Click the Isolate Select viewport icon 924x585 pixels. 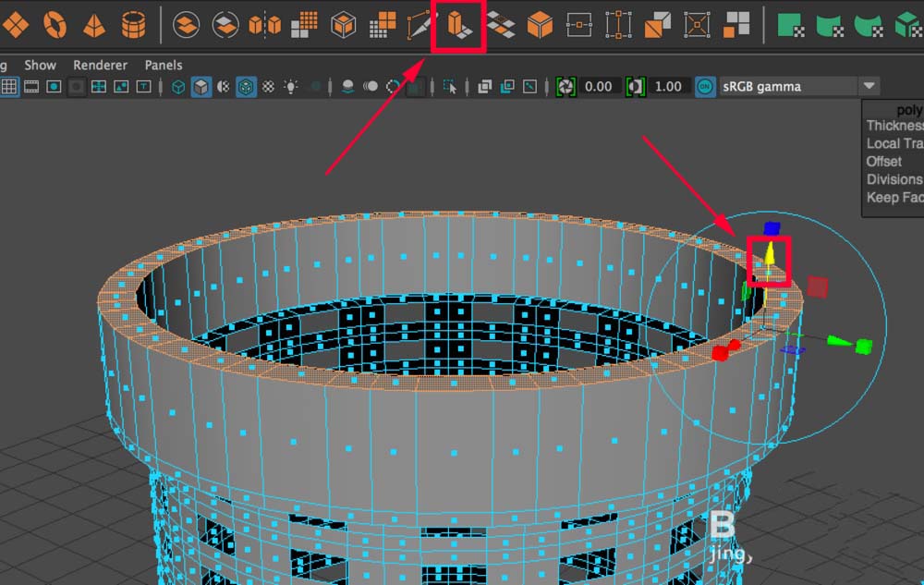point(450,87)
